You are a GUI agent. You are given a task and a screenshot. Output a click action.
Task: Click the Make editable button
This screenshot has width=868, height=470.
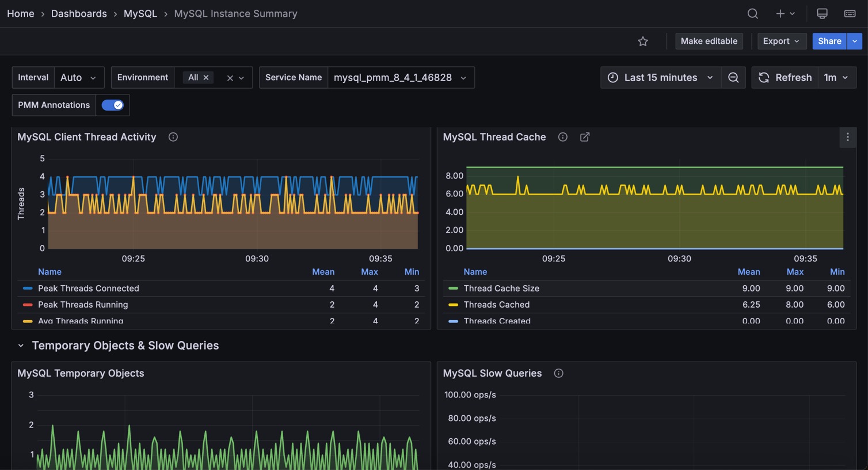click(709, 41)
